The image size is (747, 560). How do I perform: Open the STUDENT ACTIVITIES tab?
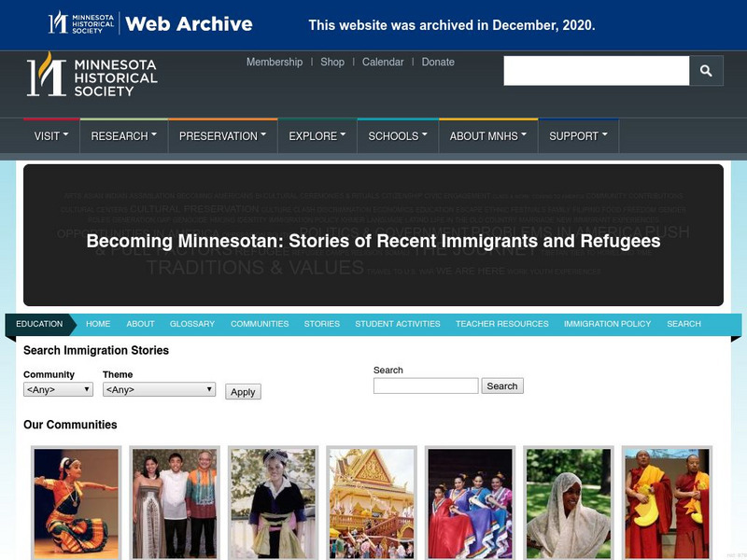point(398,324)
